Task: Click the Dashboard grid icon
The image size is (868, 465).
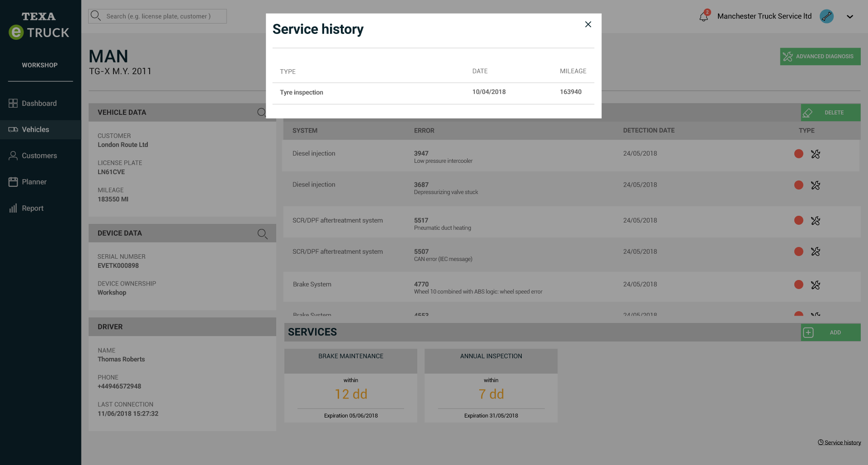Action: [13, 103]
